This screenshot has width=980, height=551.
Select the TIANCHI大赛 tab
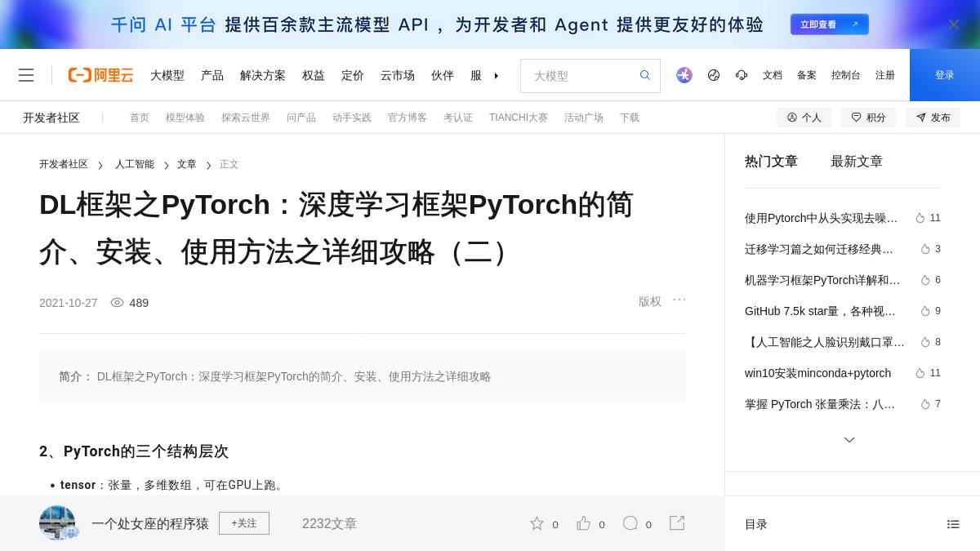(519, 118)
